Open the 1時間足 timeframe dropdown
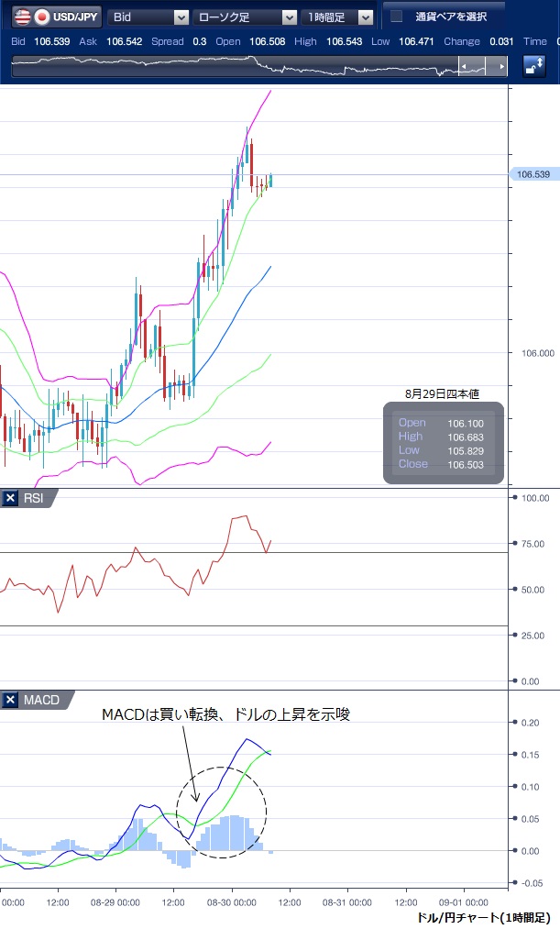The image size is (560, 929). coord(340,17)
